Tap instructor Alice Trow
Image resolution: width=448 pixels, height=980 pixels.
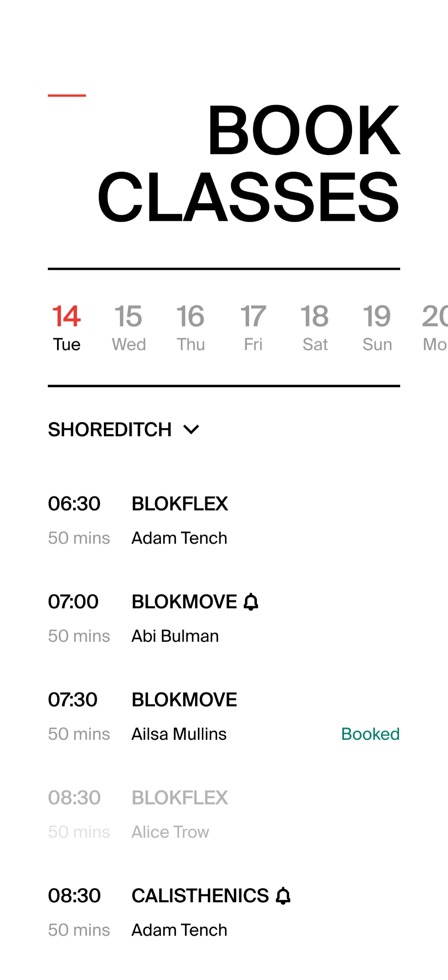tap(170, 832)
